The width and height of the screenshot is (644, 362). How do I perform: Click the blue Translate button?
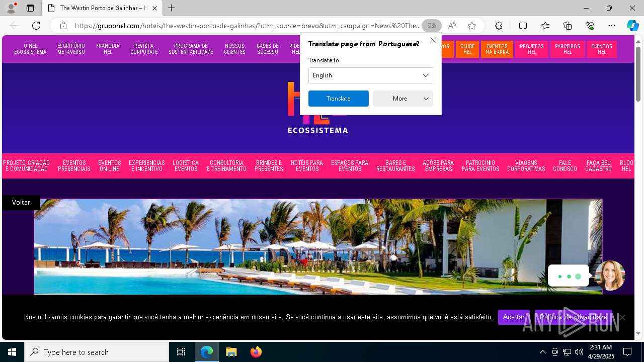click(339, 99)
